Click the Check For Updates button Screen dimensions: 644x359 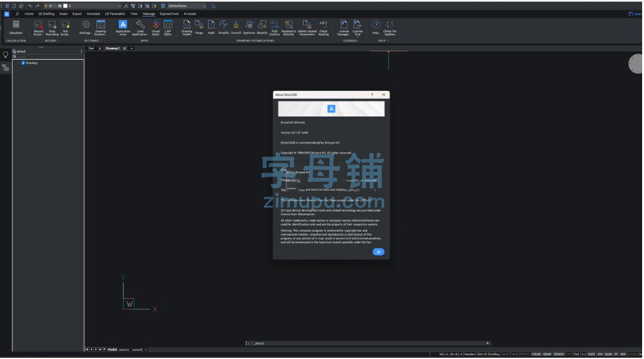click(390, 27)
